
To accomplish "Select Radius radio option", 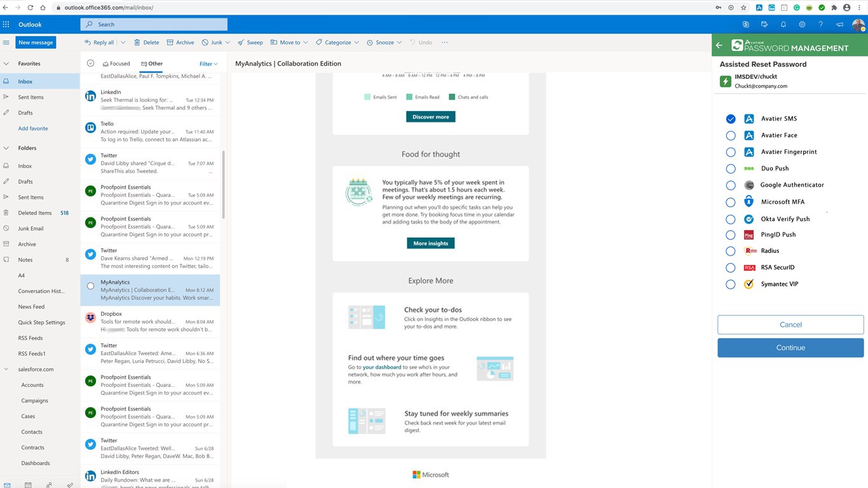I will pos(731,251).
